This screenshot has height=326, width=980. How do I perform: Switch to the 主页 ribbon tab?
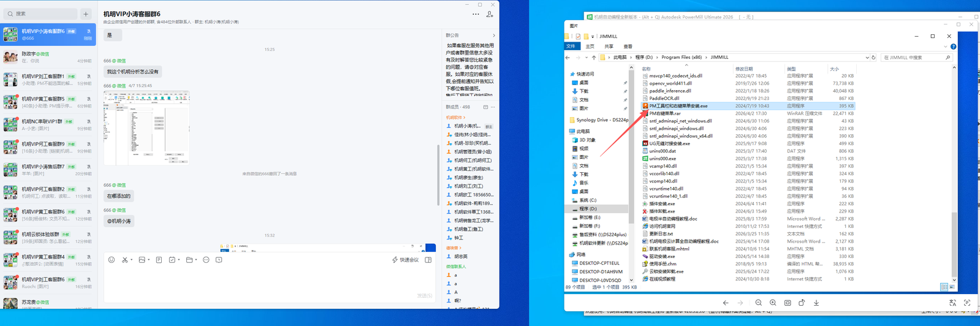(x=590, y=47)
